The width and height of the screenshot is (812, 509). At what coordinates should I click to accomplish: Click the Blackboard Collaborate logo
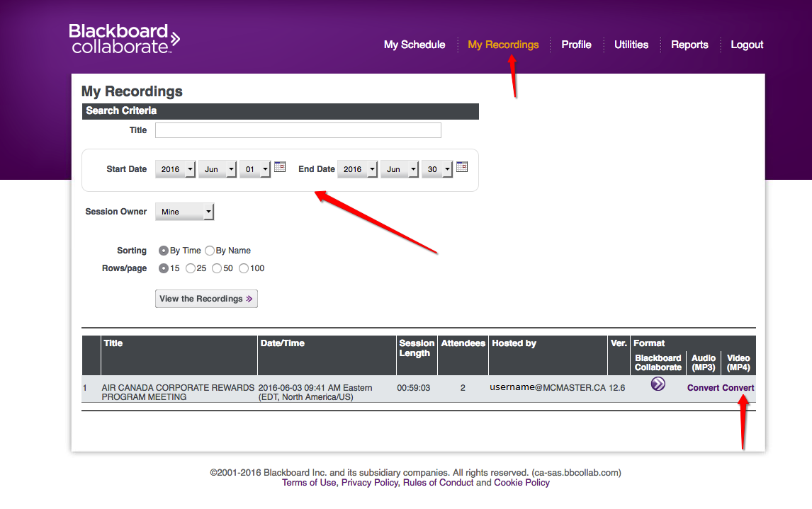[124, 40]
